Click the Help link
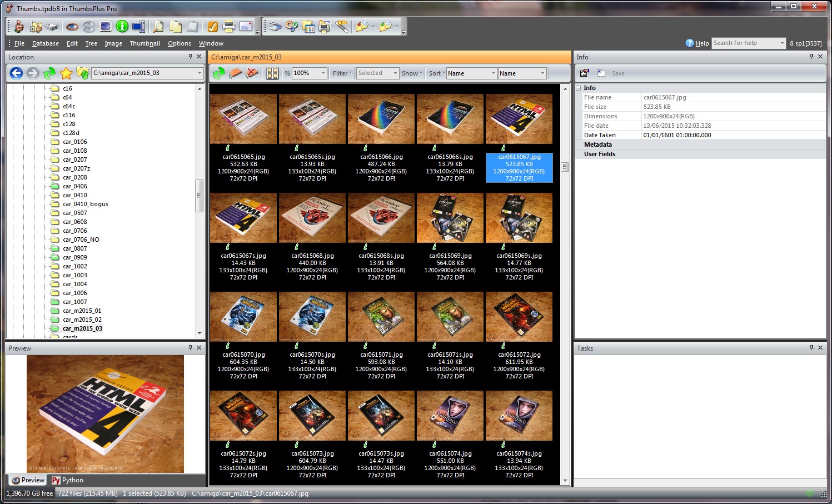832x504 pixels. (702, 43)
